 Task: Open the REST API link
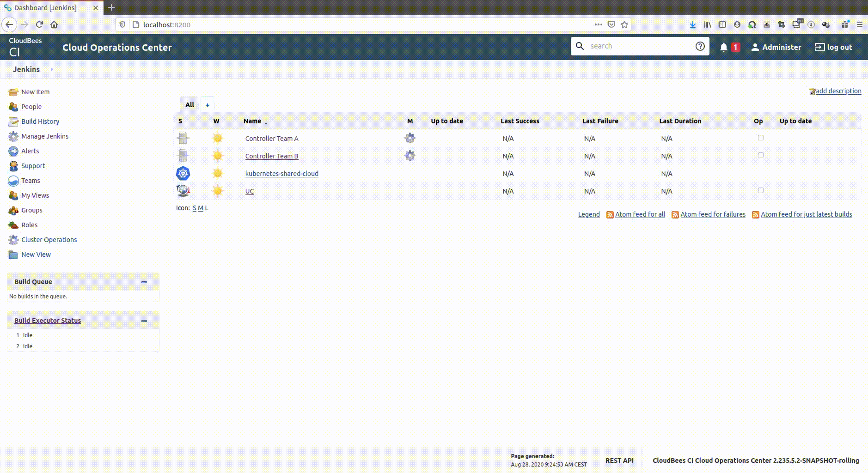point(619,461)
